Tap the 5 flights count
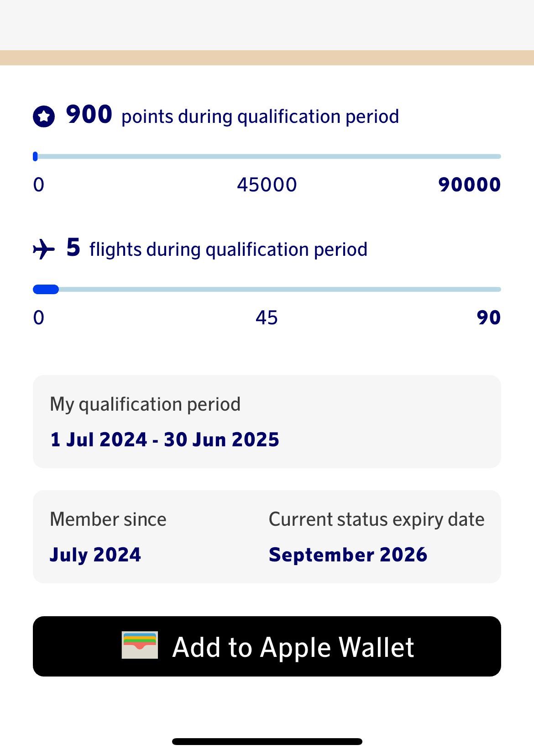 tap(73, 248)
